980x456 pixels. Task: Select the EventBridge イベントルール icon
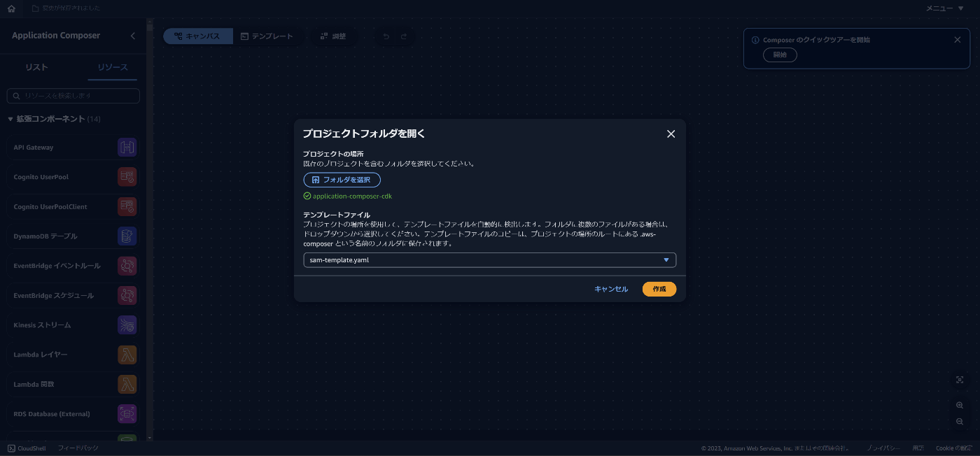127,266
